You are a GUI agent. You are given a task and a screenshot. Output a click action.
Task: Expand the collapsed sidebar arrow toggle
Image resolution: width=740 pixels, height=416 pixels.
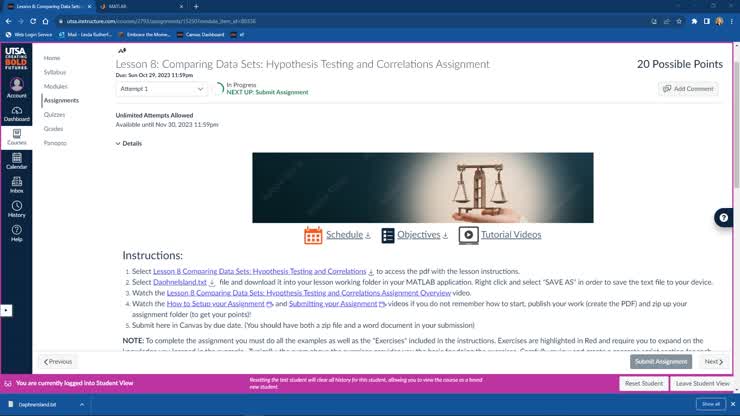click(7, 310)
